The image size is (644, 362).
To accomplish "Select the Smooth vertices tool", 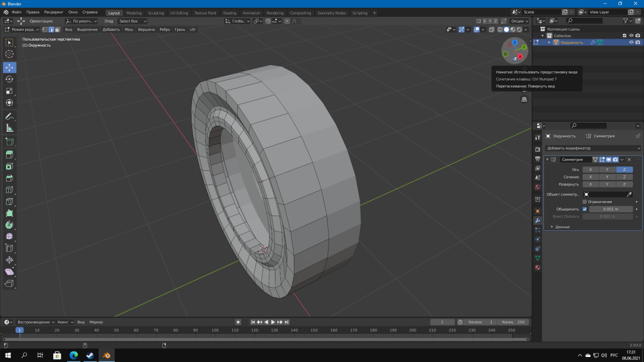I will [x=10, y=236].
